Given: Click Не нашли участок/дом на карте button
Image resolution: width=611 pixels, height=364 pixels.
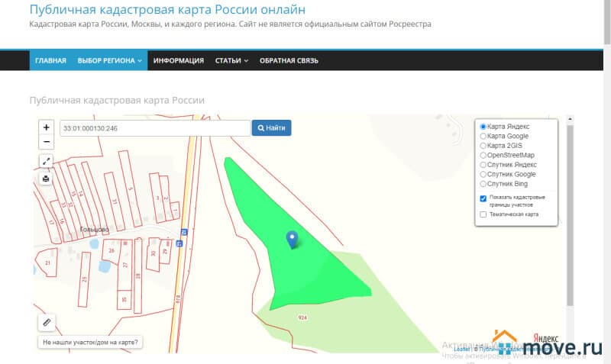Looking at the screenshot, I should [90, 342].
